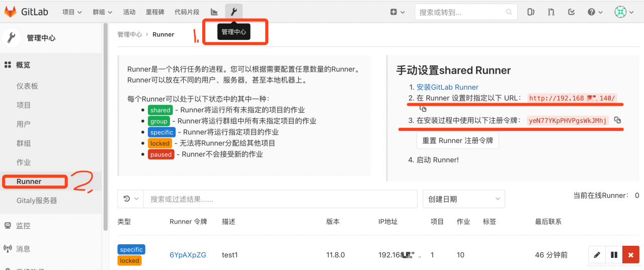The image size is (644, 270).
Task: Click the 安装GitLab Runner link
Action: coord(447,87)
